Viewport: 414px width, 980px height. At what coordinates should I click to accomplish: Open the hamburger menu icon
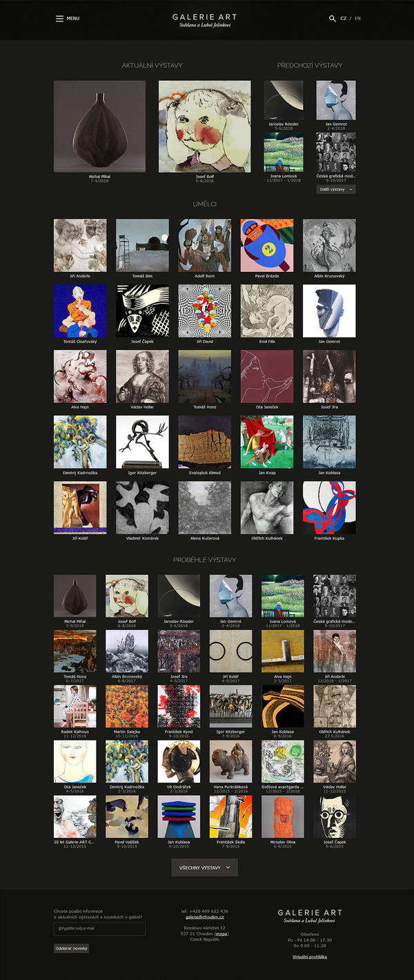59,19
